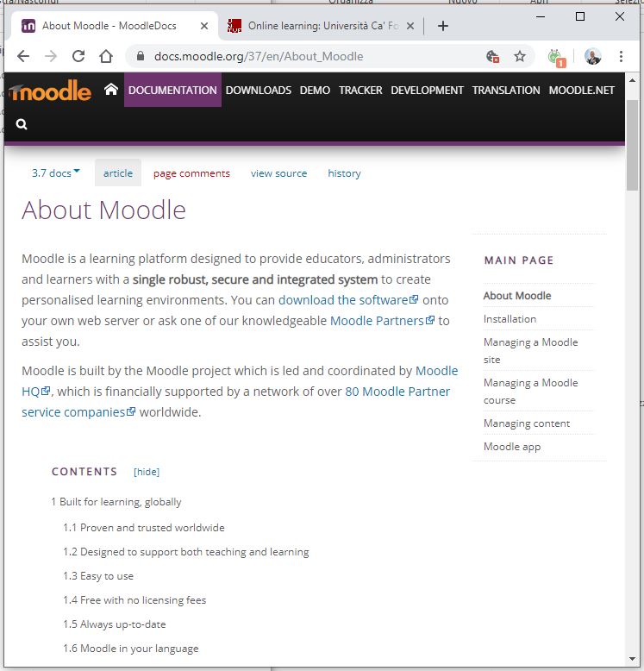
Task: Follow the Moodle Partners link
Action: point(382,321)
